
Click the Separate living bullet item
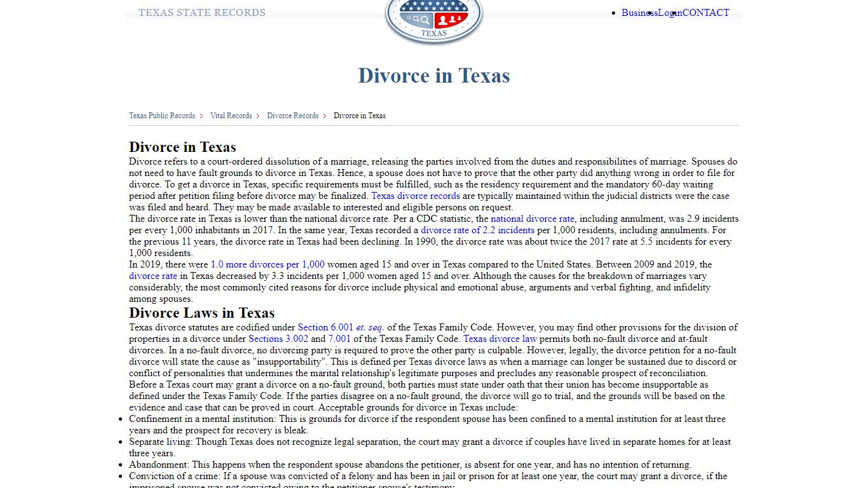[x=430, y=447]
